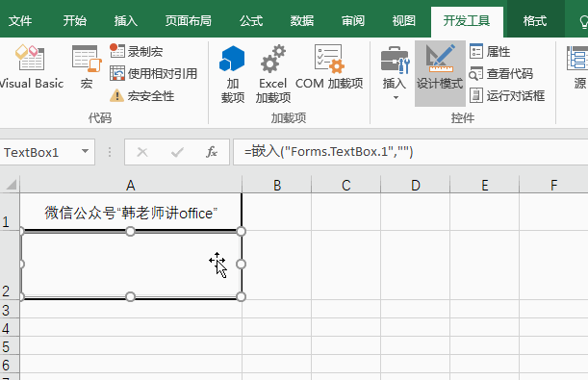
Task: Open 宏安全性 macro security settings
Action: 141,96
